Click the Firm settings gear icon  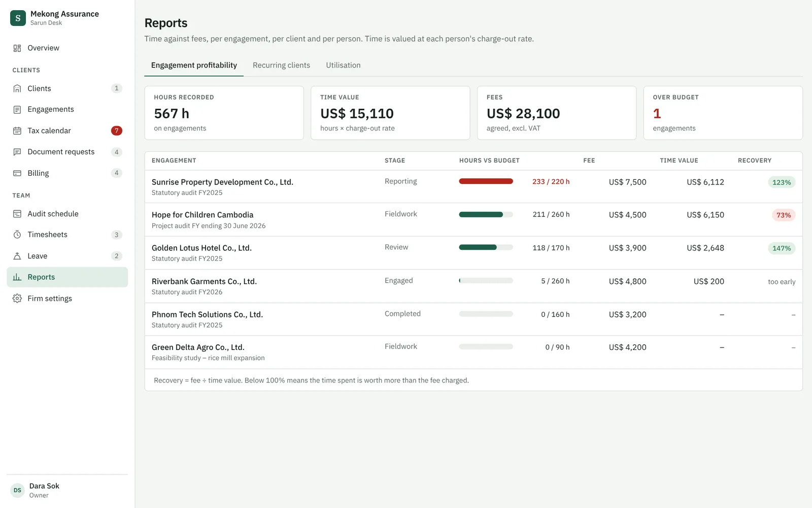click(17, 298)
